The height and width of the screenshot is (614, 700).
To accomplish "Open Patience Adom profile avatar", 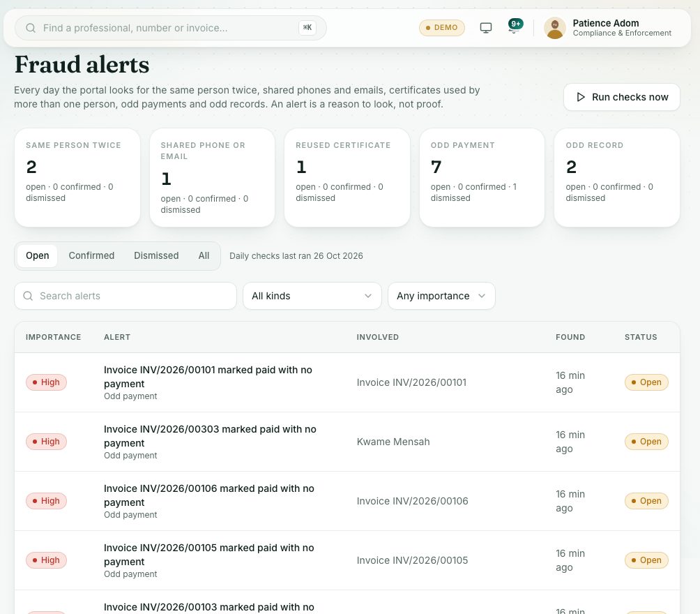I will click(x=554, y=28).
